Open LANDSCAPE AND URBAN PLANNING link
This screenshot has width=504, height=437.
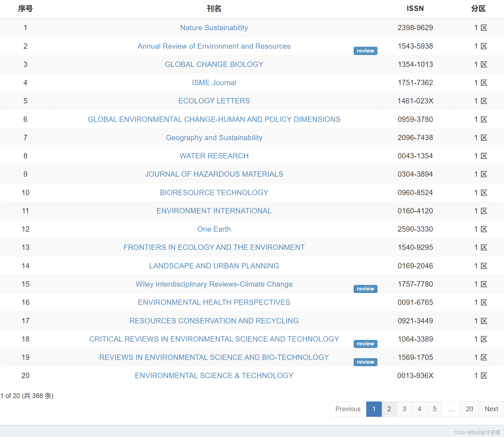(214, 266)
